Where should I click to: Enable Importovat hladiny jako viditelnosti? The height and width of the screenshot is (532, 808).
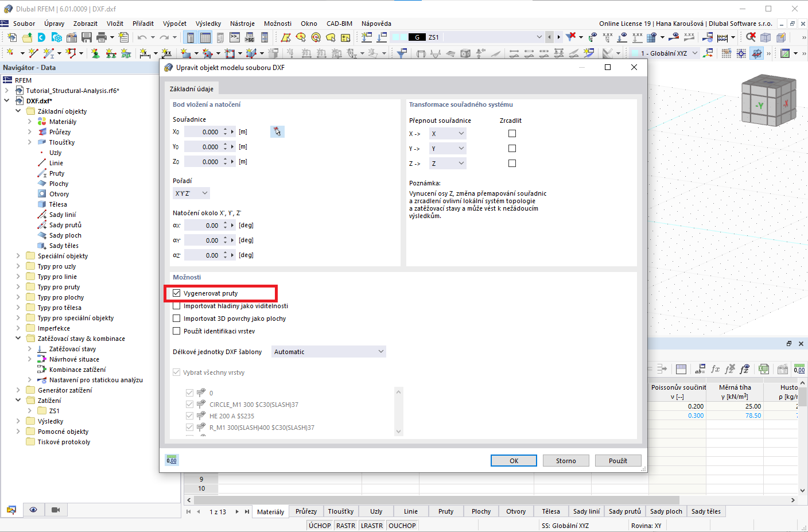pos(177,306)
